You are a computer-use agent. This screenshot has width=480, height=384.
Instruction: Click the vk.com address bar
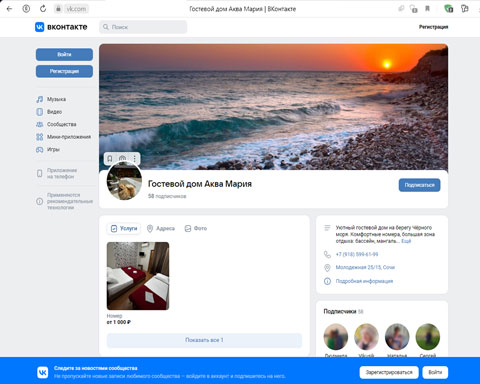click(76, 9)
